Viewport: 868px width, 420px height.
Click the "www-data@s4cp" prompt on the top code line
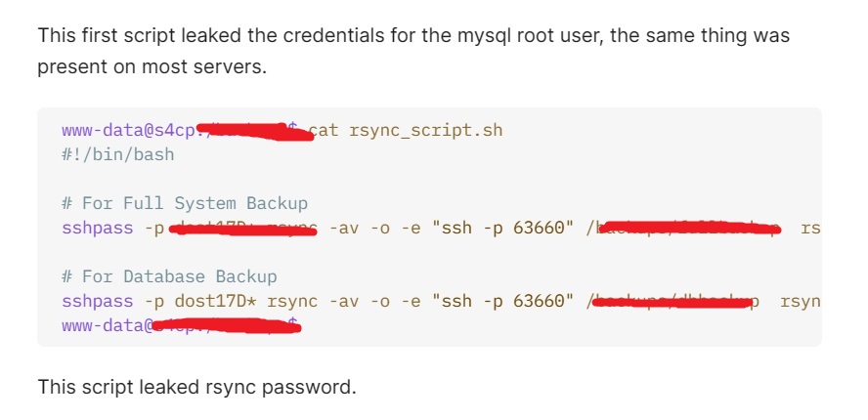(x=128, y=130)
